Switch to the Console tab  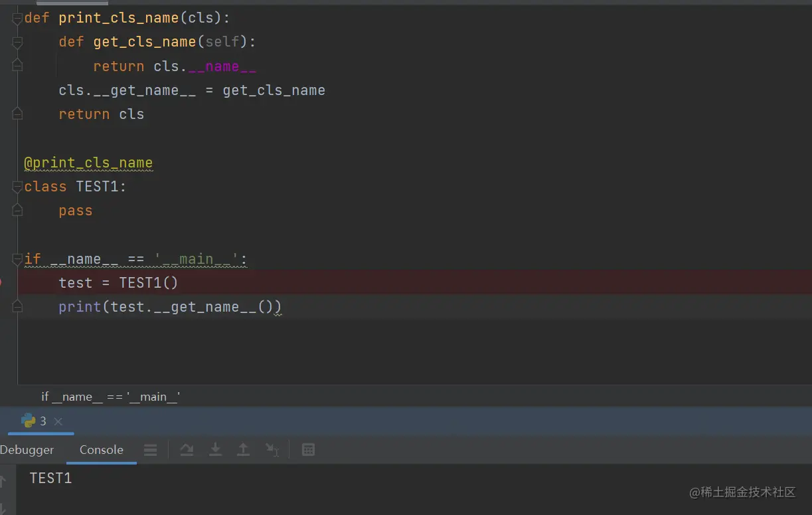click(102, 450)
